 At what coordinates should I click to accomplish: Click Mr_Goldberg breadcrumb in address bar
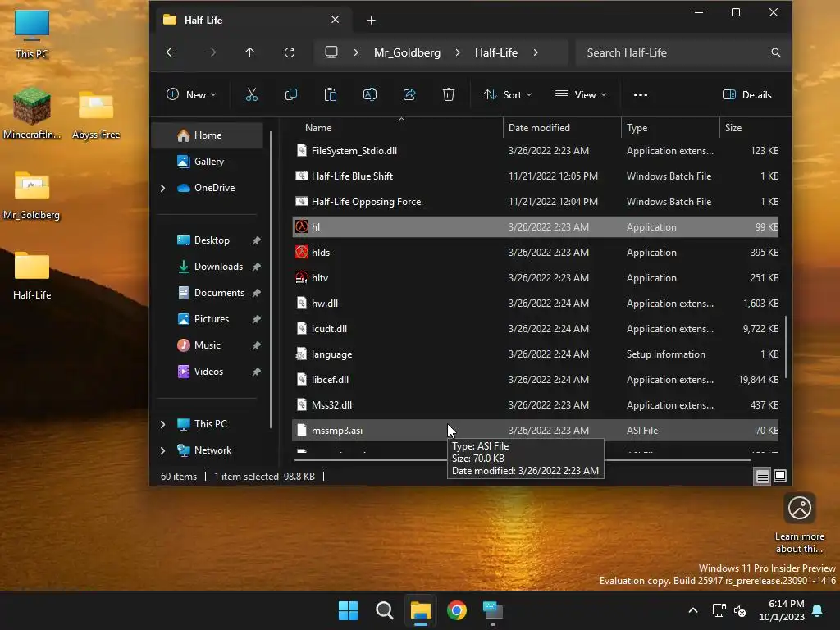(407, 52)
